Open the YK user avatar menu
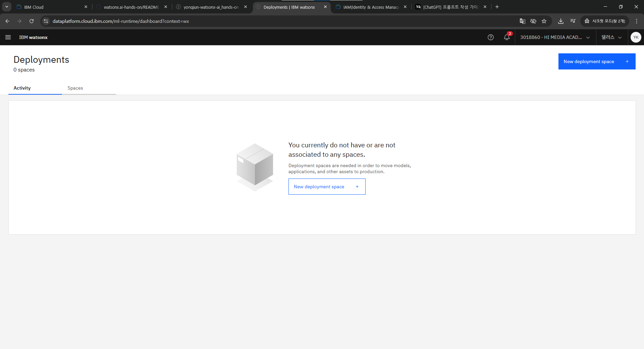Screen dimensions: 644x349 click(636, 37)
